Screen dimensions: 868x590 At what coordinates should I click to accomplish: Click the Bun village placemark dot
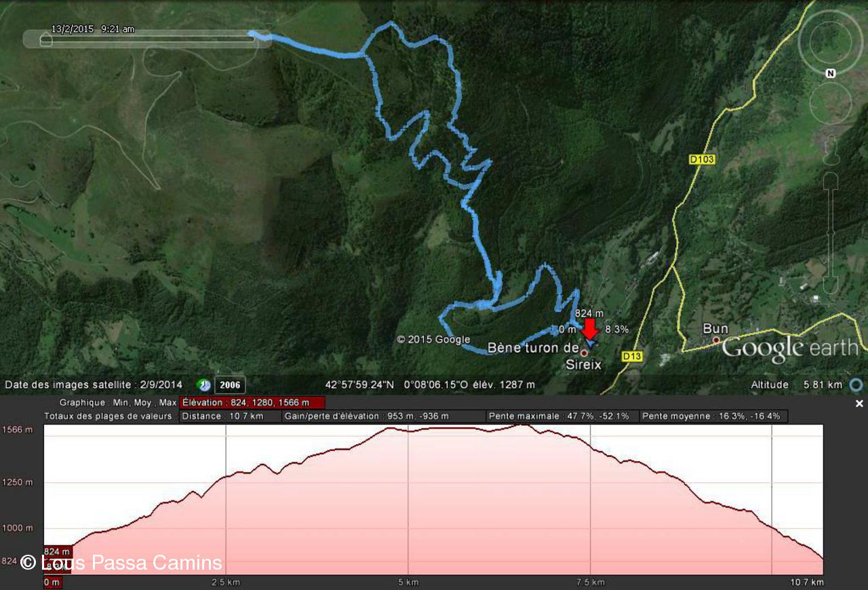tap(716, 340)
